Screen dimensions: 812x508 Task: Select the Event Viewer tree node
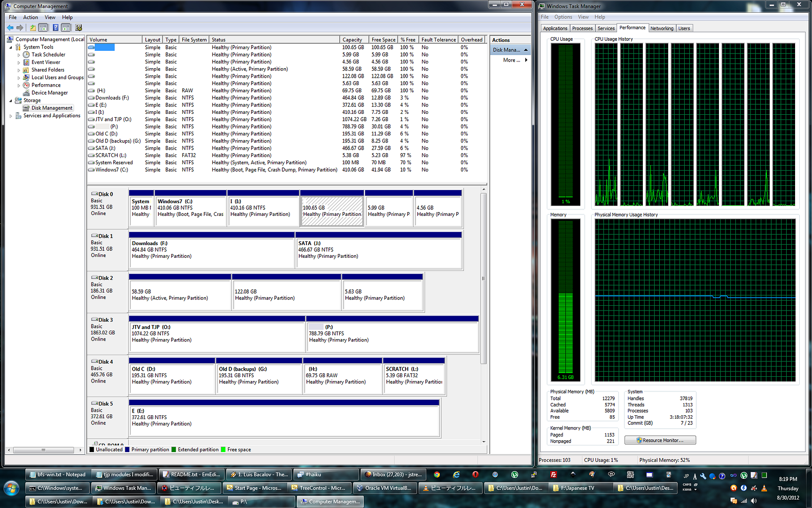[x=46, y=62]
